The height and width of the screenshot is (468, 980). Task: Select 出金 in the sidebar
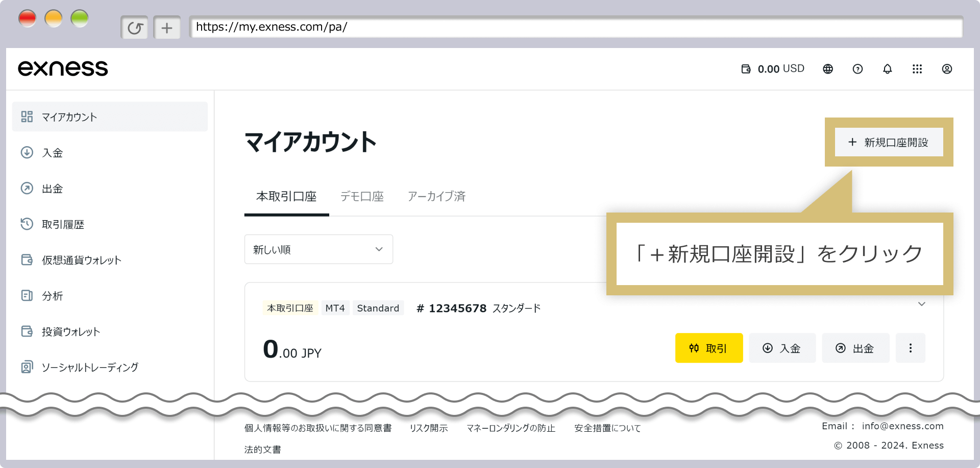tap(110, 188)
